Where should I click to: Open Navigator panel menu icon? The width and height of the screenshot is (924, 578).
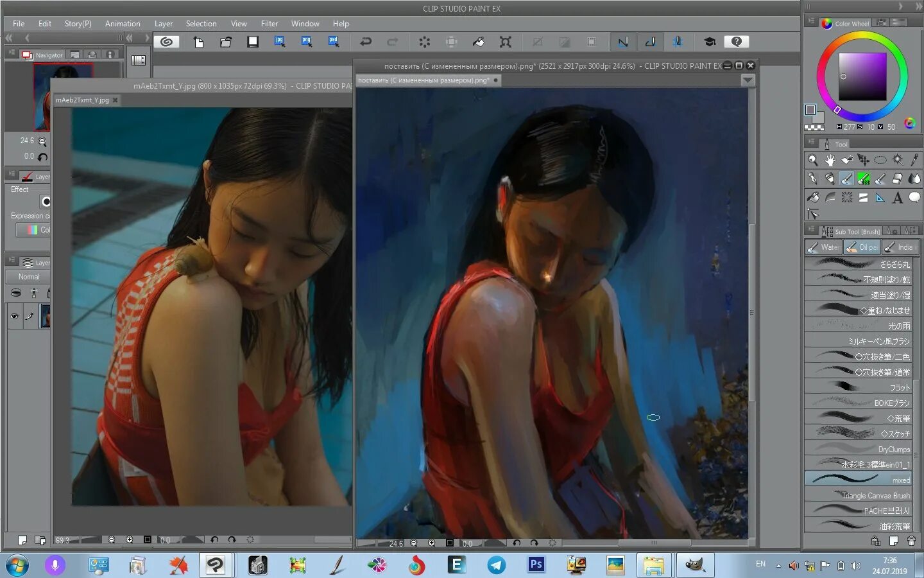tap(12, 53)
